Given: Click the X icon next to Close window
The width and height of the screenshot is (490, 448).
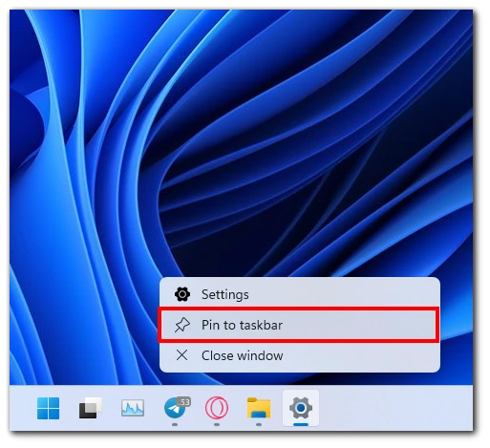Looking at the screenshot, I should point(181,355).
